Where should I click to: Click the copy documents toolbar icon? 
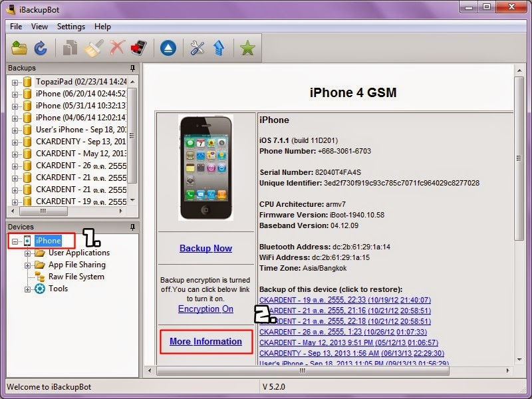tap(70, 47)
